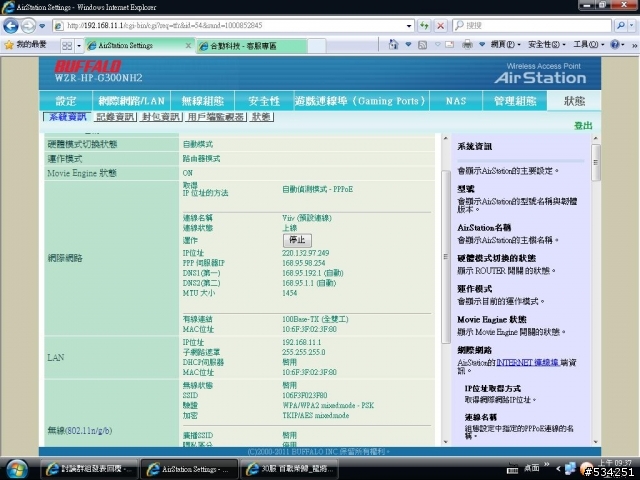The image size is (640, 480).
Task: Open the 設定 tab in AirStation
Action: pyautogui.click(x=66, y=101)
